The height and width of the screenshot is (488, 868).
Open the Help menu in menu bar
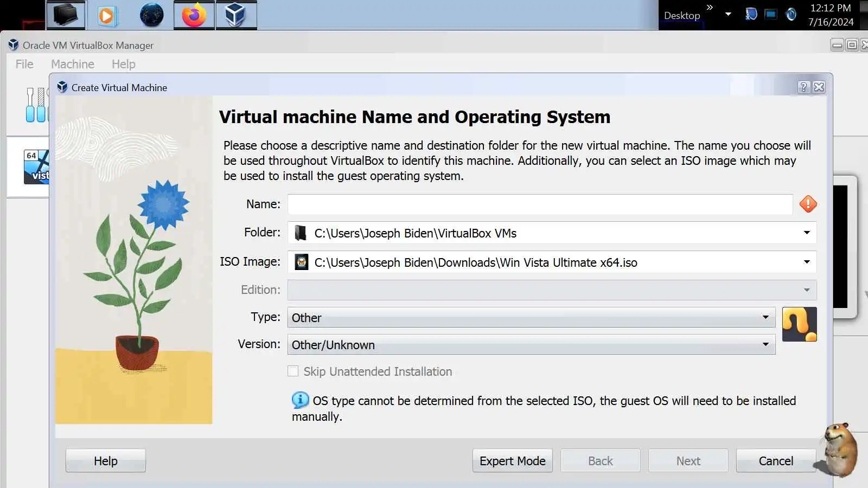[123, 64]
